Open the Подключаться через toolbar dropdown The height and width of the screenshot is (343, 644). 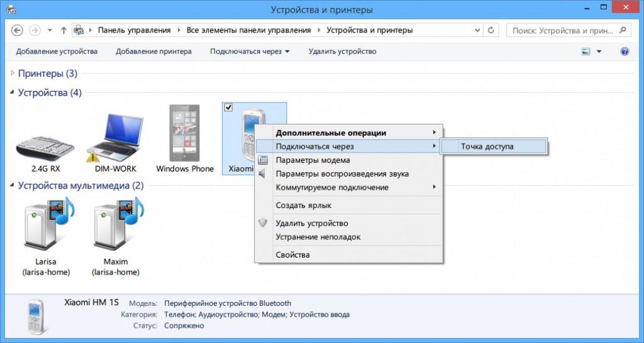click(250, 52)
